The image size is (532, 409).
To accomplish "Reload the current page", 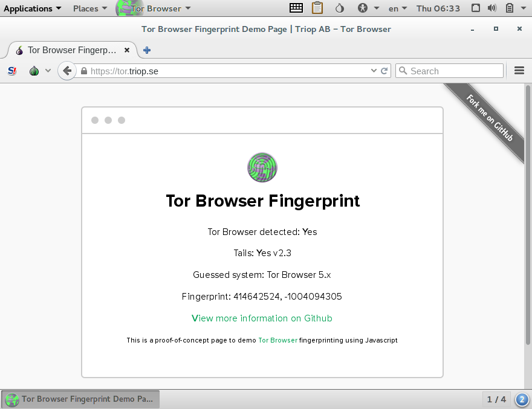I will coord(384,71).
